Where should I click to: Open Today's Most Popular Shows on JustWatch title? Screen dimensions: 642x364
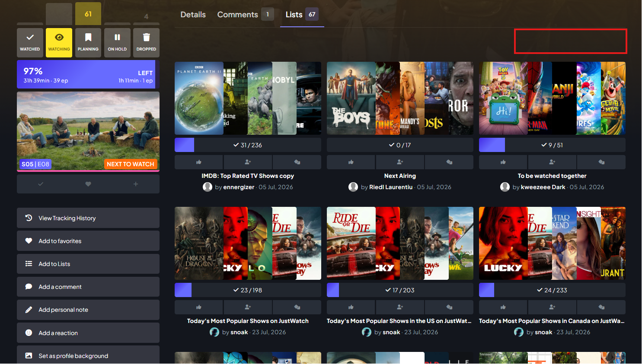pos(248,321)
